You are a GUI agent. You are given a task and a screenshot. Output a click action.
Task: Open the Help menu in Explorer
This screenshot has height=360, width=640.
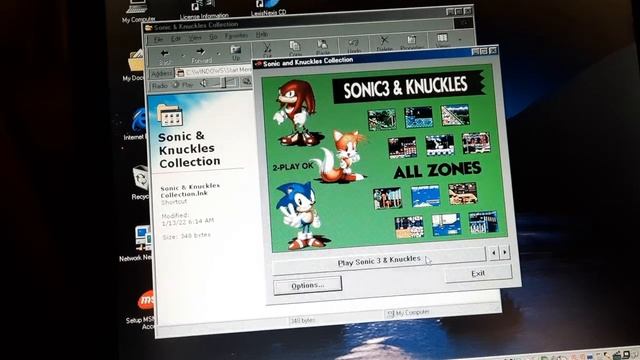(262, 35)
